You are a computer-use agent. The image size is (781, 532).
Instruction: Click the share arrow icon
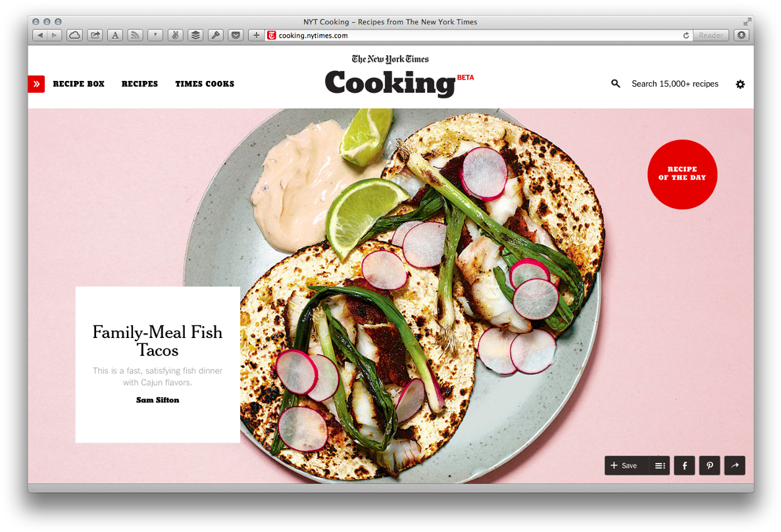coord(735,466)
